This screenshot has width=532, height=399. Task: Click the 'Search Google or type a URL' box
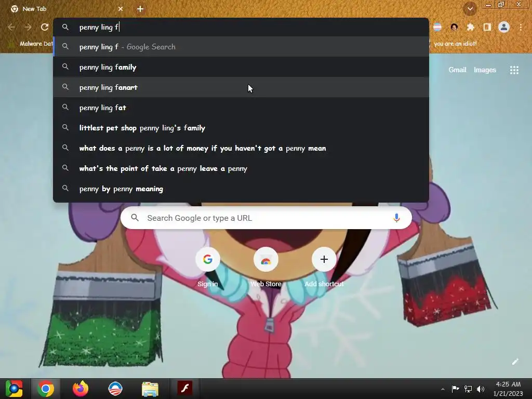267,218
